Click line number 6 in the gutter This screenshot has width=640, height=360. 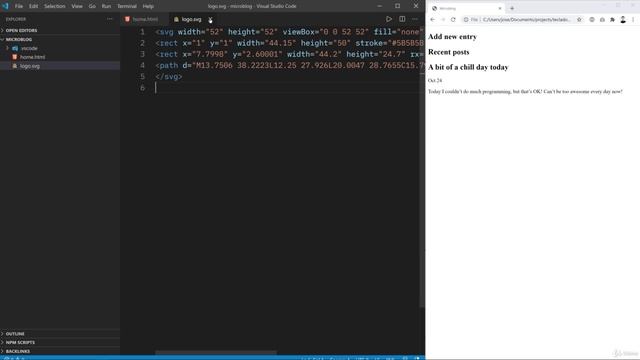(142, 88)
